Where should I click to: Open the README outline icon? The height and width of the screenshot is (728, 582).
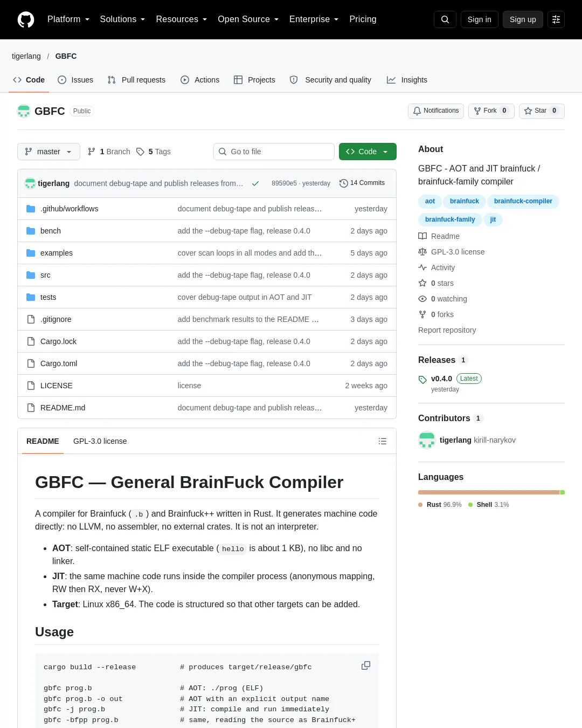click(x=383, y=441)
